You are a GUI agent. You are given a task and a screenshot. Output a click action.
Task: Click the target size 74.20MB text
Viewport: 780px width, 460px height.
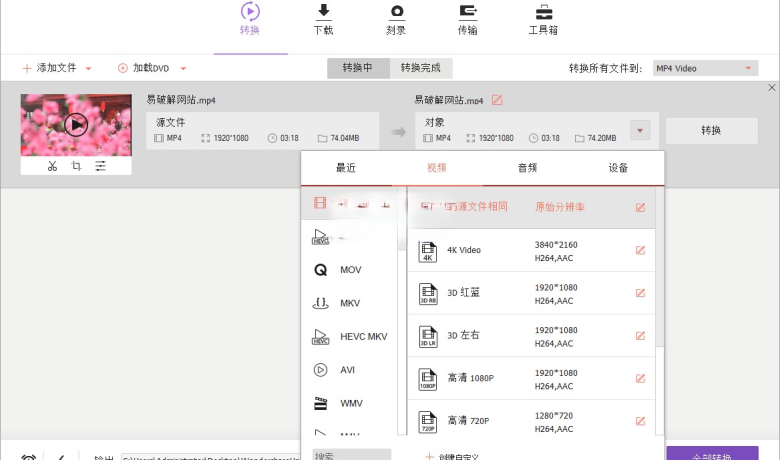[602, 138]
